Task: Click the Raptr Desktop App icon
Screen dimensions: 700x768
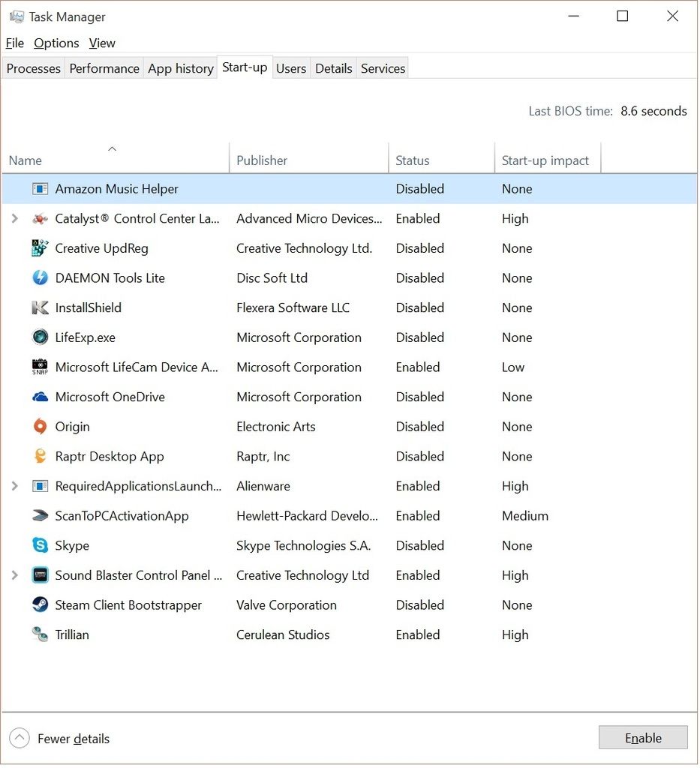Action: [41, 457]
